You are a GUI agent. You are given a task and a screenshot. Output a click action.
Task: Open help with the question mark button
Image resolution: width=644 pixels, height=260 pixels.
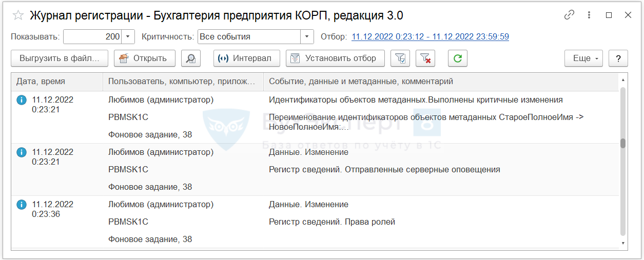pos(618,58)
